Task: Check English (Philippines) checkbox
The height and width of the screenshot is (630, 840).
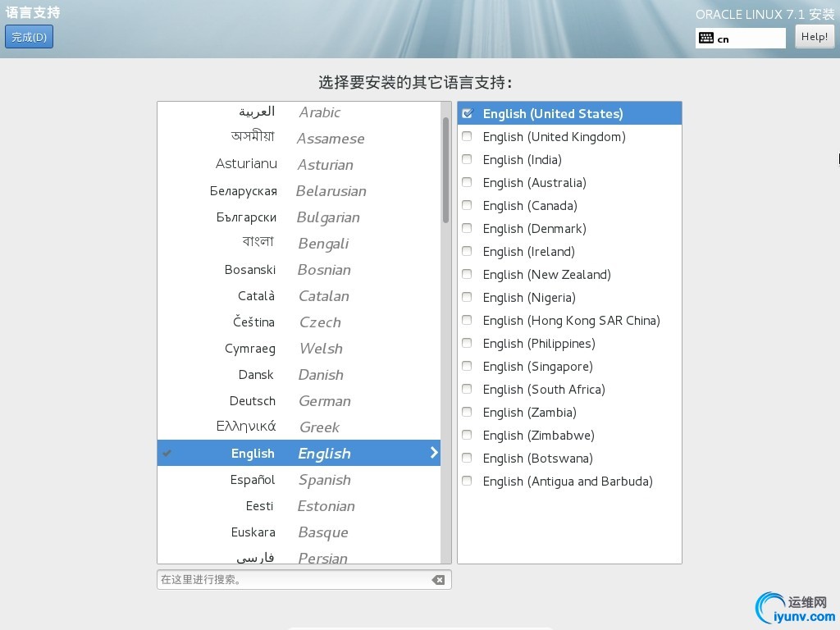Action: pyautogui.click(x=467, y=344)
